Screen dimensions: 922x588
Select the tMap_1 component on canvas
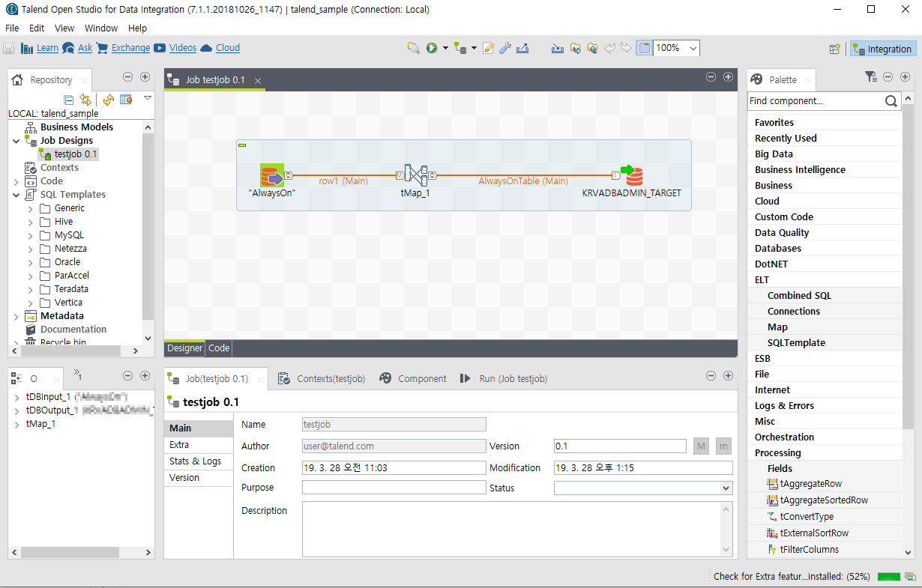(x=416, y=176)
